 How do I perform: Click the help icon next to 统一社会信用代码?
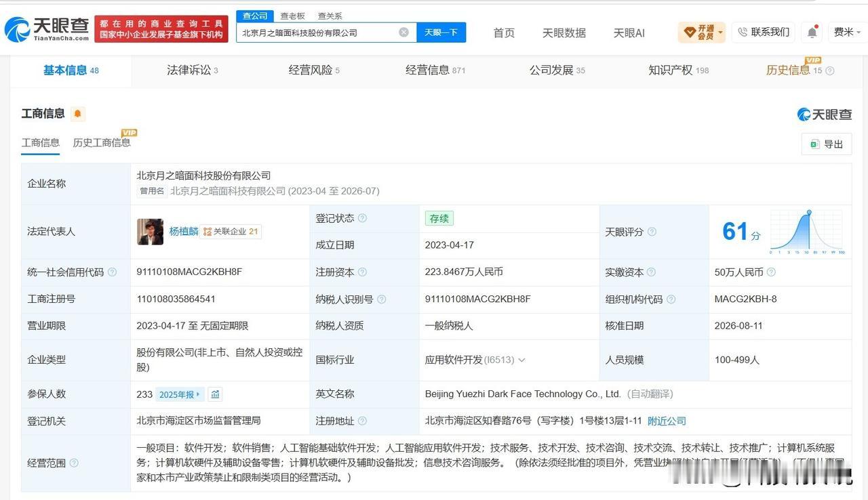(x=112, y=272)
